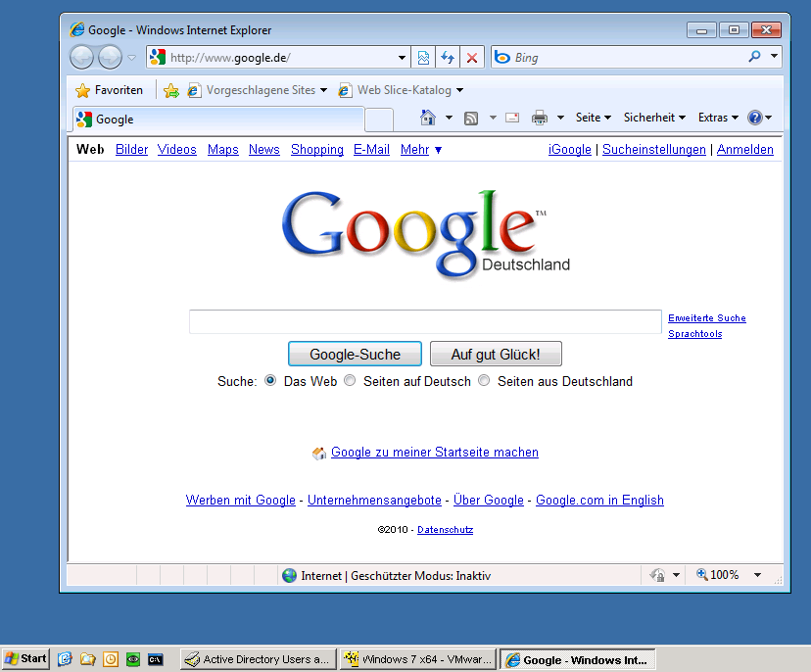The image size is (811, 672).
Task: Open the Unternehmensangebote link
Action: (x=374, y=501)
